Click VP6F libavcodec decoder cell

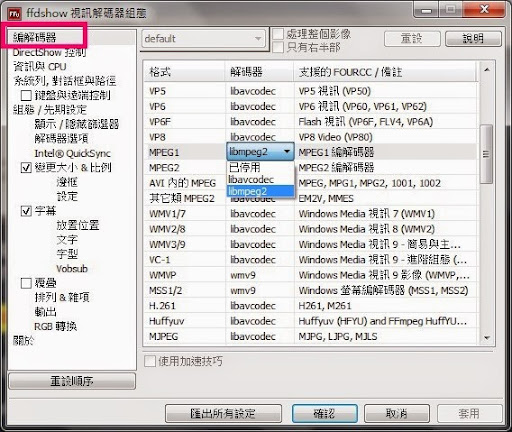259,122
